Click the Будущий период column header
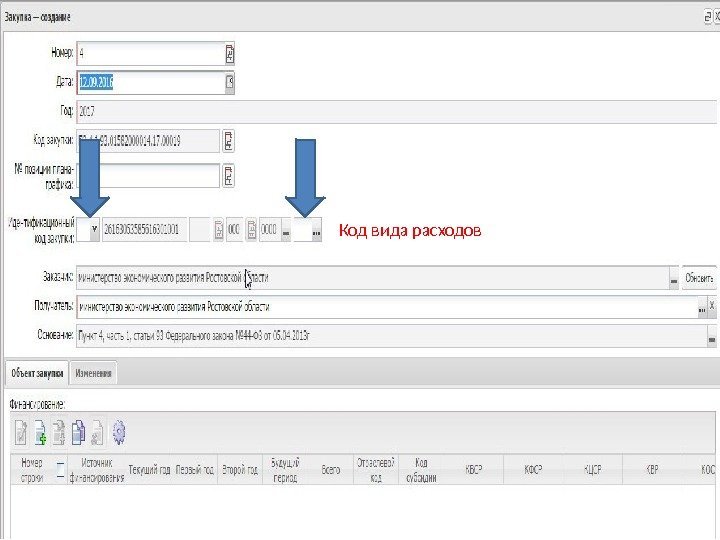The width and height of the screenshot is (720, 540). [x=285, y=470]
